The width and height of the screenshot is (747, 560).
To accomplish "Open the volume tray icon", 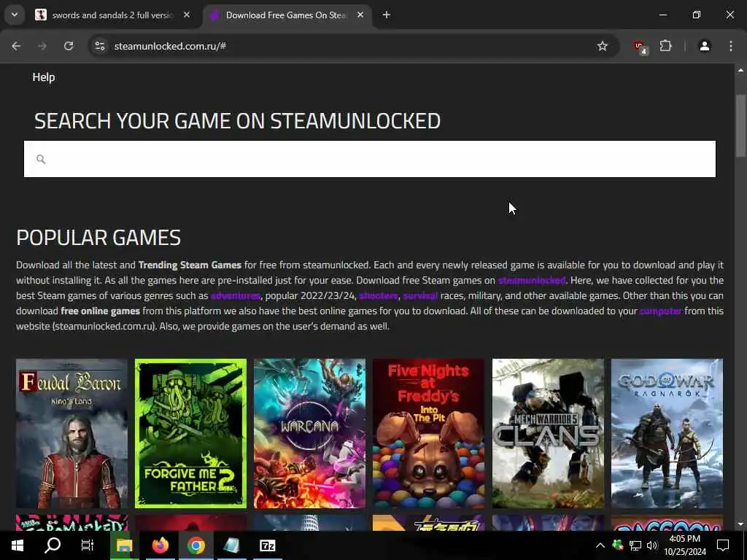I will tap(651, 545).
